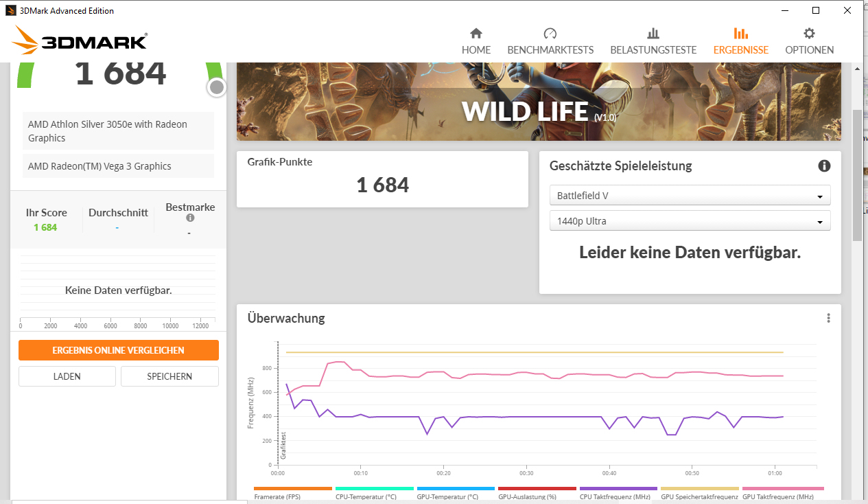Click ERGEBNIS ONLINE VERGLEICHEN button
The width and height of the screenshot is (868, 504).
click(x=119, y=350)
